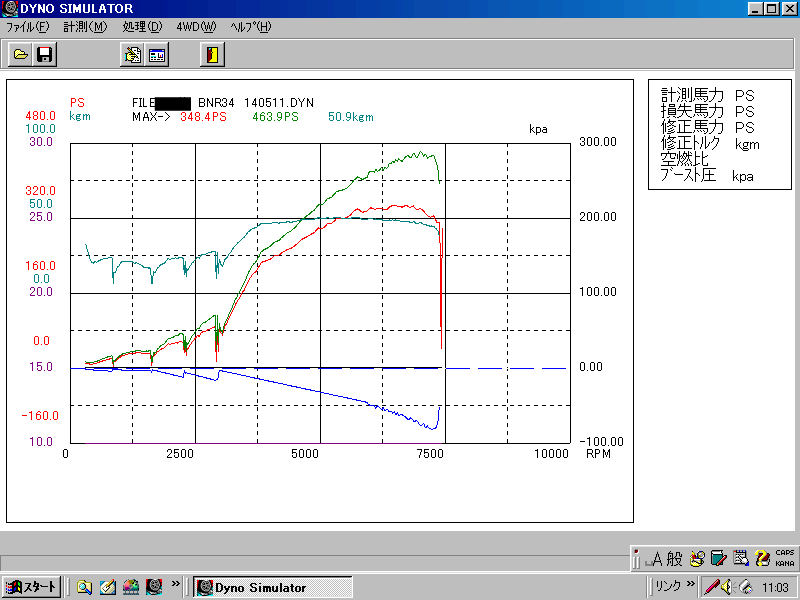800x600 pixels.
Task: Click the スタート start button
Action: coord(31,587)
